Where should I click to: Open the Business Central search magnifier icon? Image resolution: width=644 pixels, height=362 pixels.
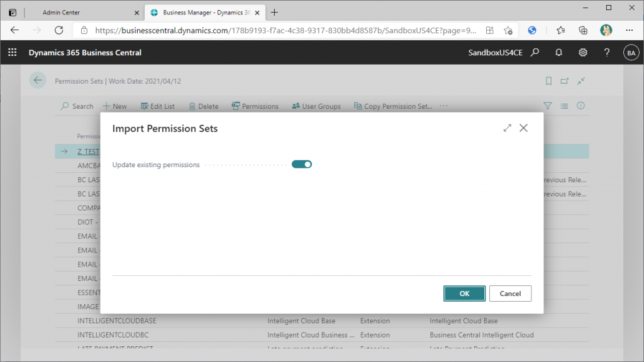click(535, 53)
